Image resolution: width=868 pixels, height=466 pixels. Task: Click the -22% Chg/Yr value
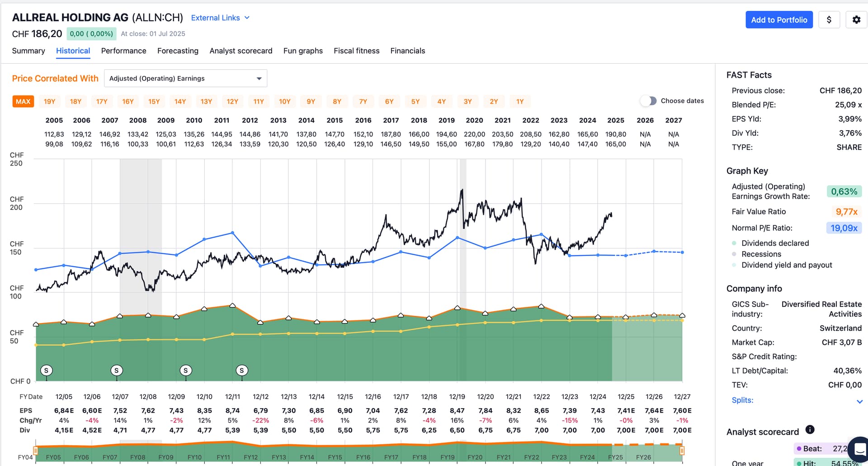pos(261,420)
